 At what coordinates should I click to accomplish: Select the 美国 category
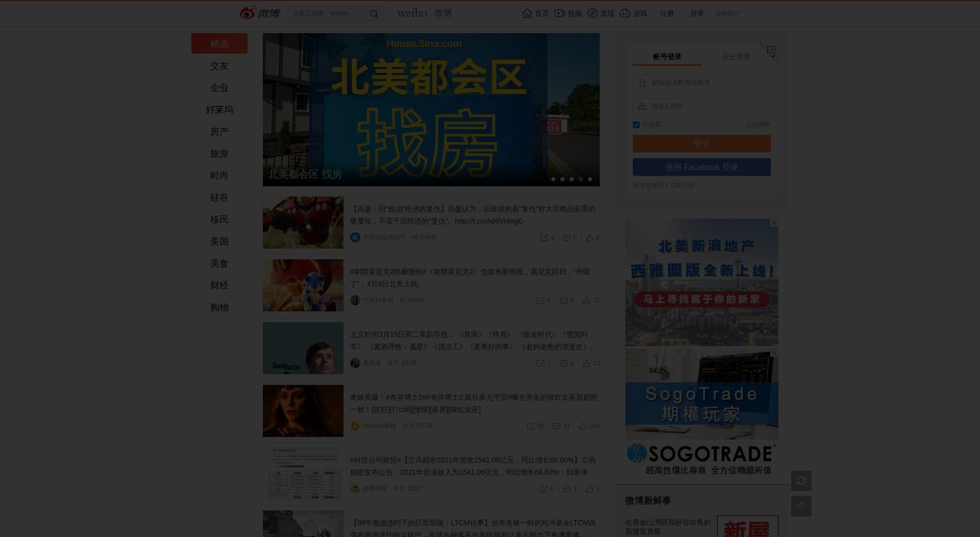pyautogui.click(x=219, y=241)
